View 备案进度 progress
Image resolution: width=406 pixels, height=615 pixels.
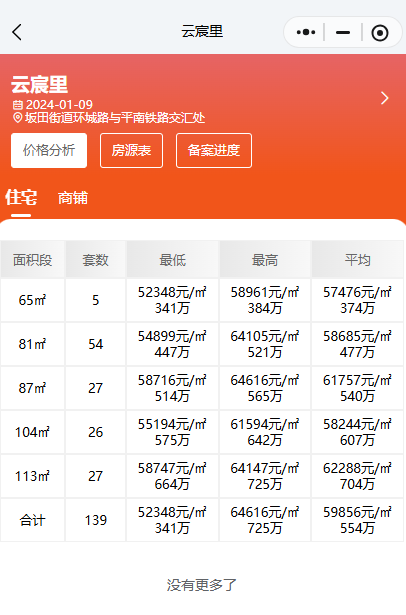click(214, 150)
